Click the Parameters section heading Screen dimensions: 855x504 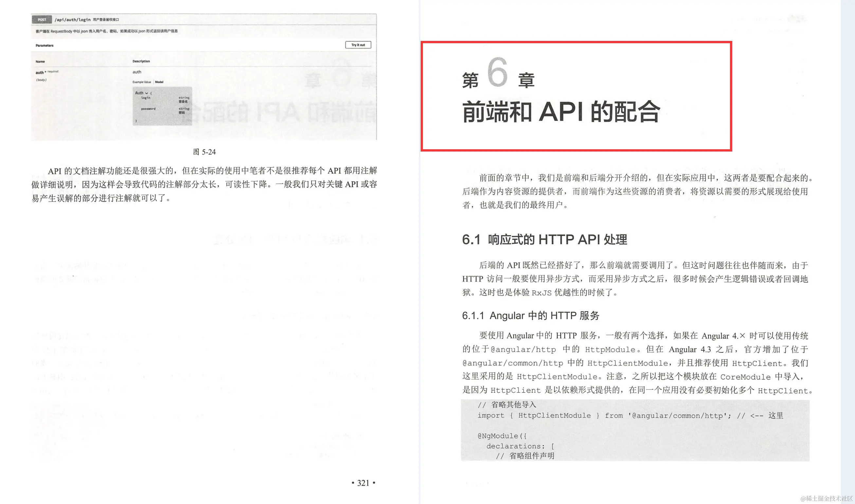click(x=45, y=45)
